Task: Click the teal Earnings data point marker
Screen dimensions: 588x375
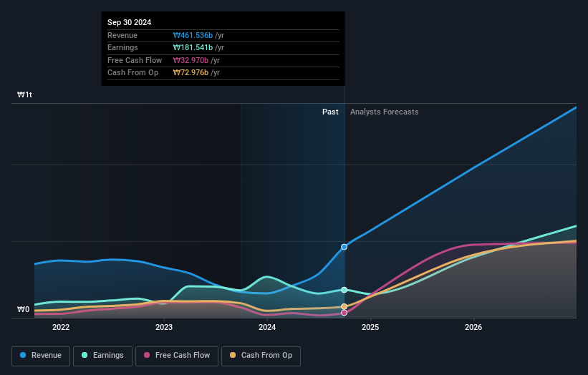Action: [344, 290]
